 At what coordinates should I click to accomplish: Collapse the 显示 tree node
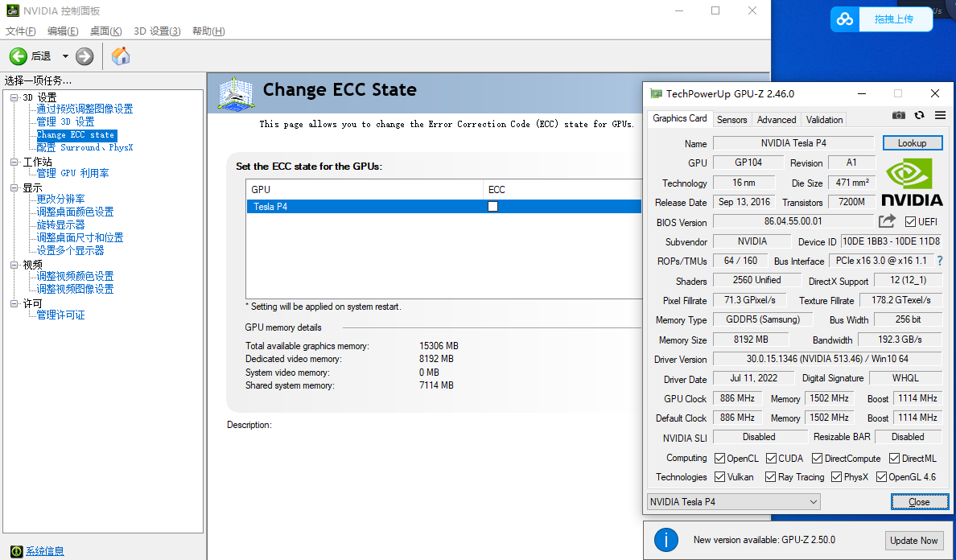click(x=14, y=187)
